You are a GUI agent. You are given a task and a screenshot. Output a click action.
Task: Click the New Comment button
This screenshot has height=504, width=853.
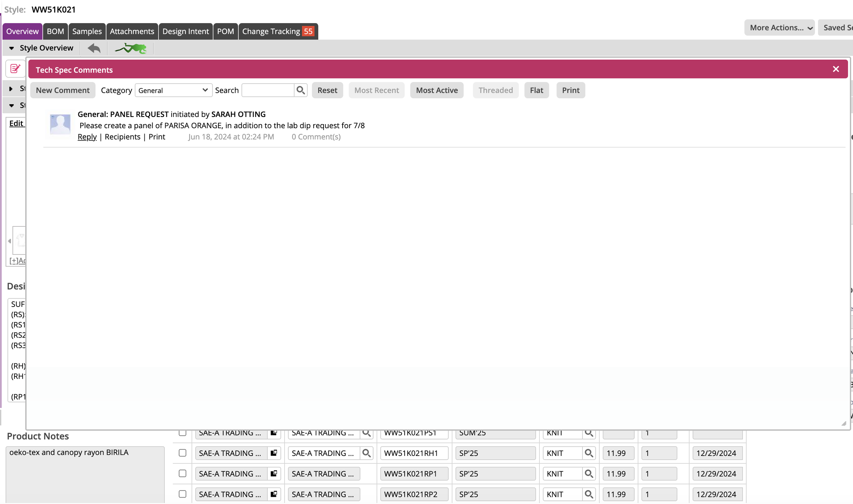pos(63,90)
